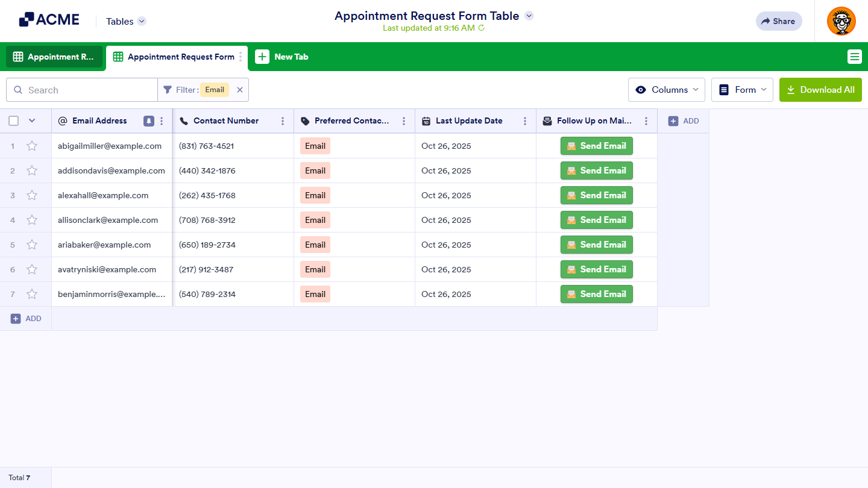
Task: Expand the Appointment Request Form Table title dropdown
Action: tap(529, 16)
